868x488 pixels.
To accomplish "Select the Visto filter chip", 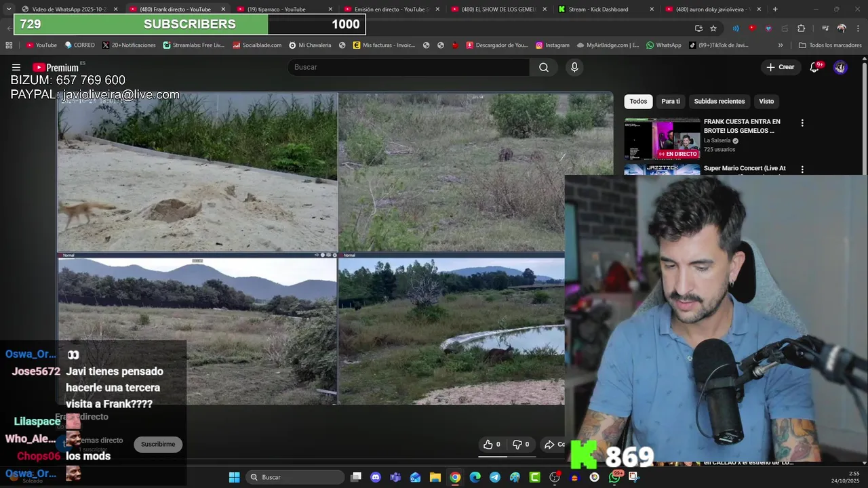I will click(766, 101).
